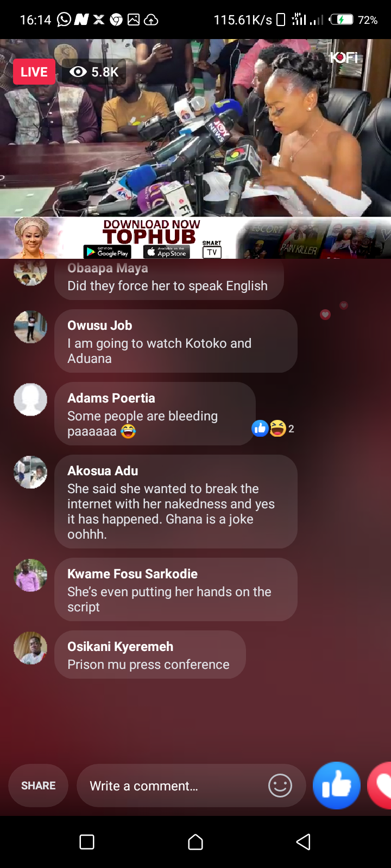This screenshot has width=391, height=868.
Task: Tap the Google Play badge in banner
Action: pos(107,252)
